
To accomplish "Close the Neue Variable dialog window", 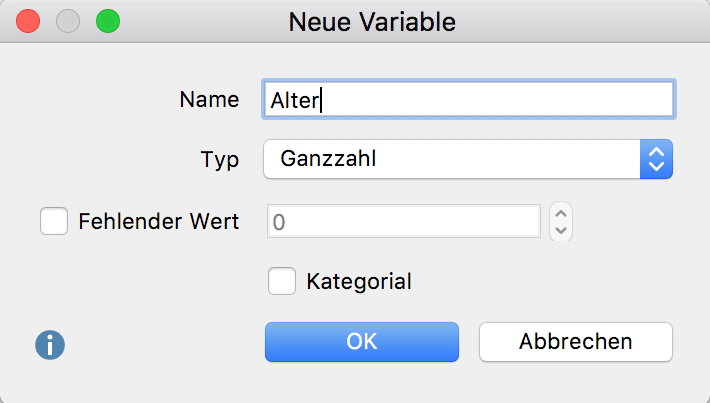I will 28,21.
